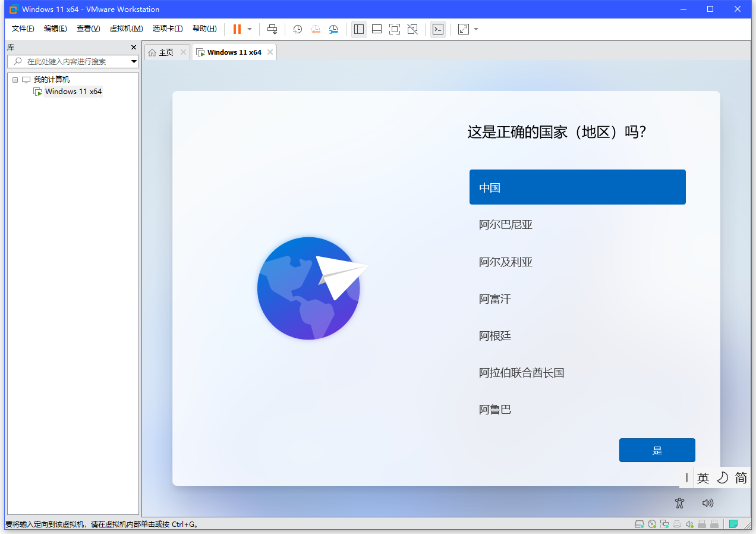The height and width of the screenshot is (534, 756).
Task: Click the network adapter status icon
Action: 664,524
